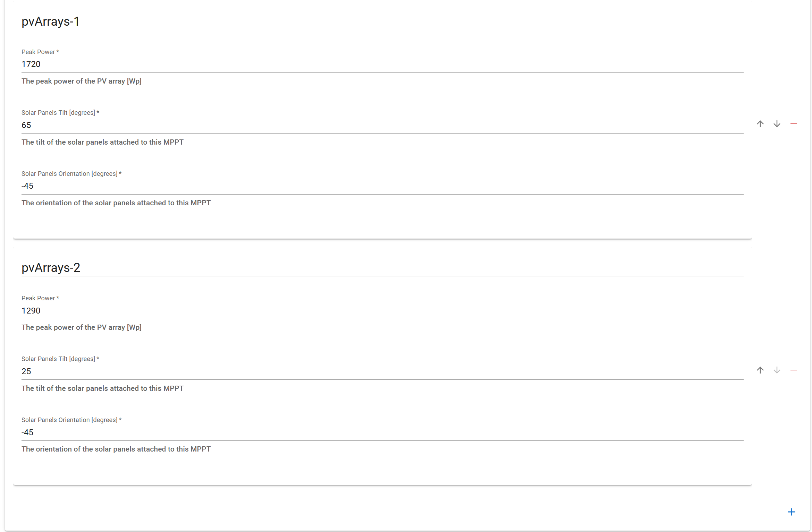The height and width of the screenshot is (532, 812).
Task: Move pvArrays-2 up with the arrow icon
Action: [760, 370]
